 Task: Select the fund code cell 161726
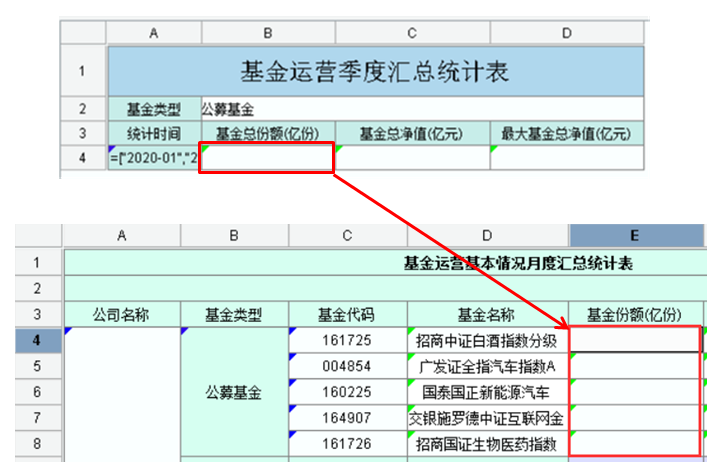tap(347, 442)
